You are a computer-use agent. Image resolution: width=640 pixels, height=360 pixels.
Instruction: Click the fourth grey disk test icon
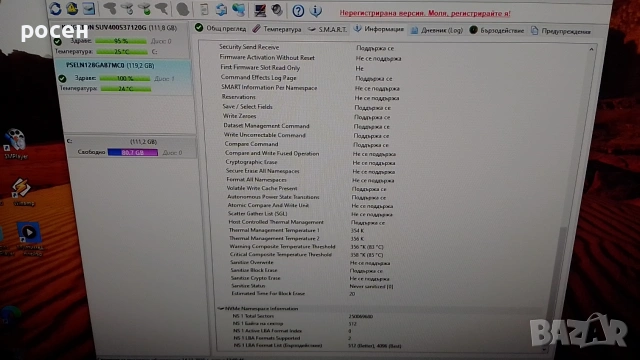[x=162, y=9]
